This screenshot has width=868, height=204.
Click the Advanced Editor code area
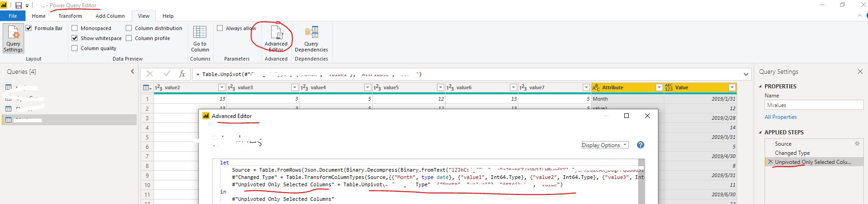(x=426, y=181)
